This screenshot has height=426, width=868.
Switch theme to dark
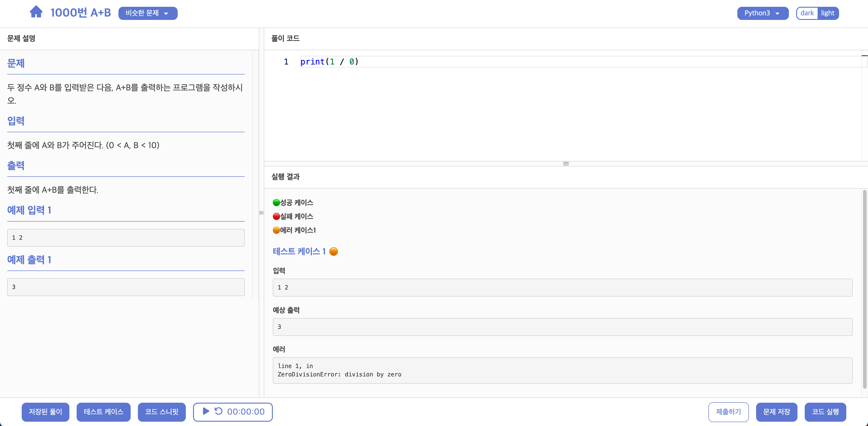(x=807, y=13)
